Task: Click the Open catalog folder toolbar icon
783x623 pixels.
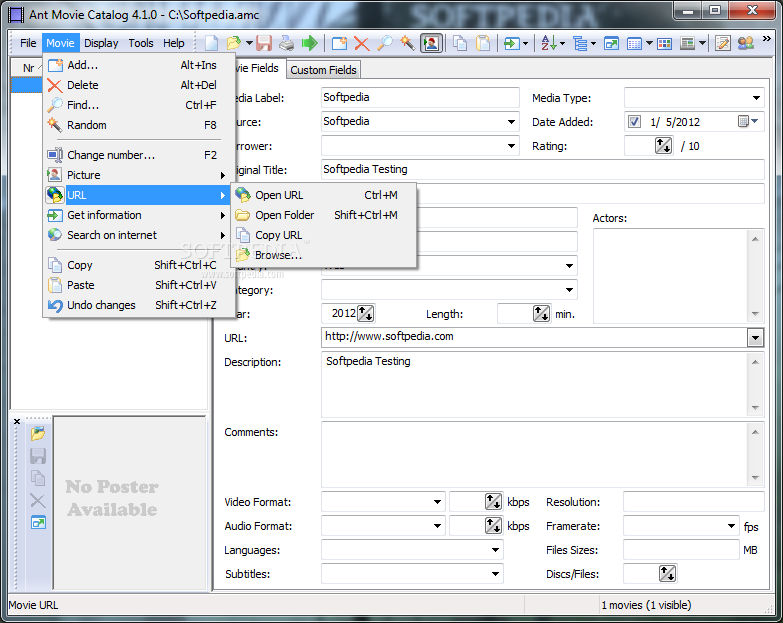Action: 233,43
